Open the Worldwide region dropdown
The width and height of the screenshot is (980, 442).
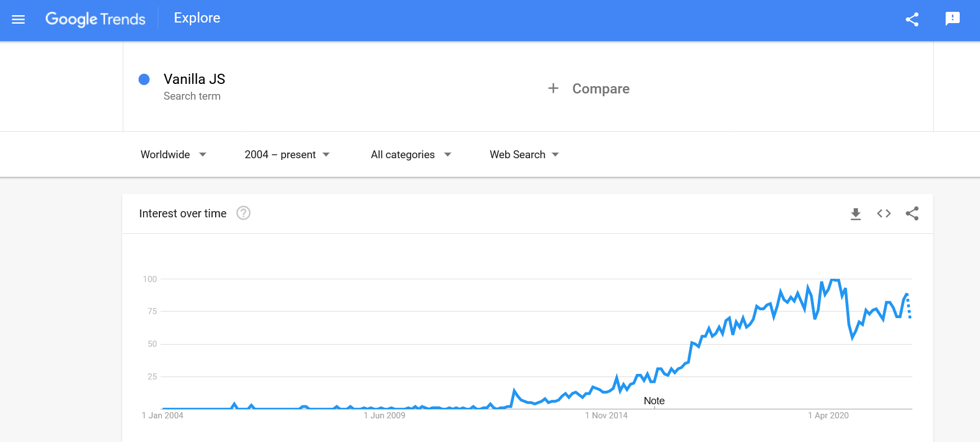tap(173, 155)
